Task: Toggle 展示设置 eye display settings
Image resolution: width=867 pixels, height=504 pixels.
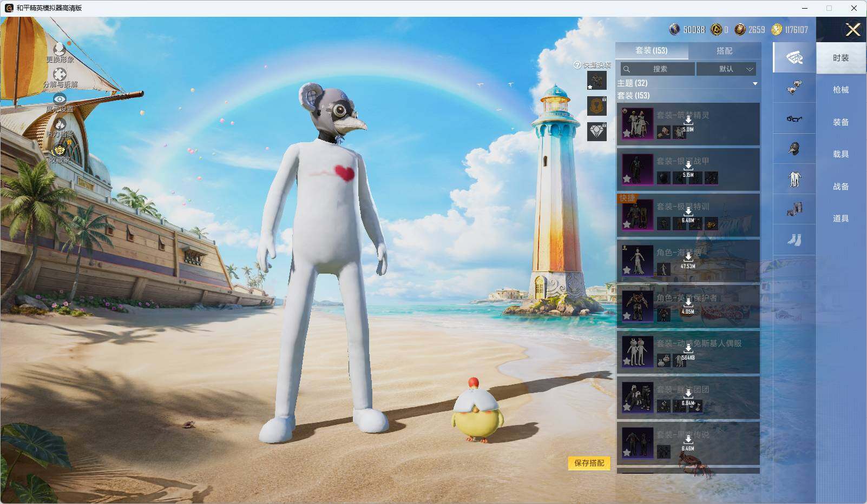Action: click(x=60, y=100)
